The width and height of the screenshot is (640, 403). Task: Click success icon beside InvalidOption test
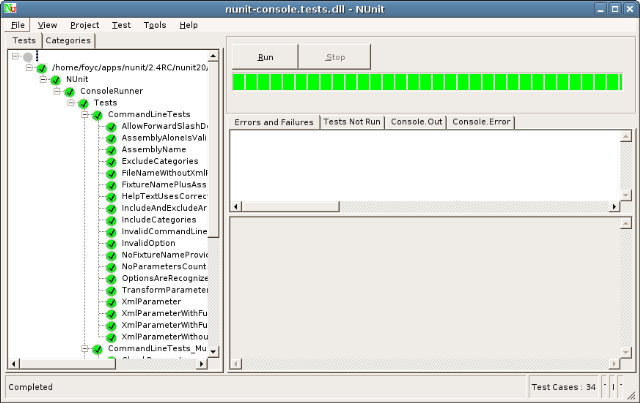click(x=112, y=243)
